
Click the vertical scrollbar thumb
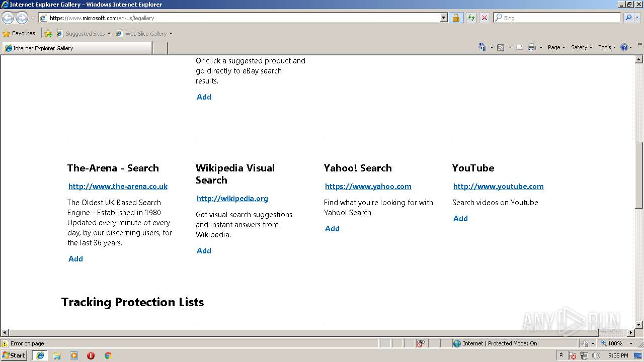639,175
